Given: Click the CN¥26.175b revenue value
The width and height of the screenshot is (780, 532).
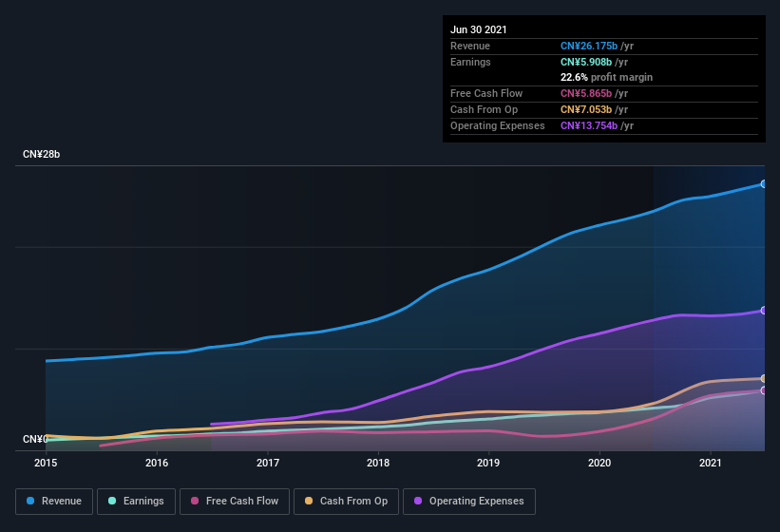Looking at the screenshot, I should pyautogui.click(x=589, y=46).
